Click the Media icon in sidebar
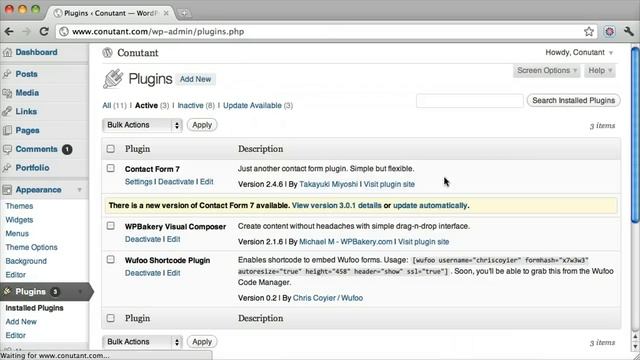 point(7,93)
